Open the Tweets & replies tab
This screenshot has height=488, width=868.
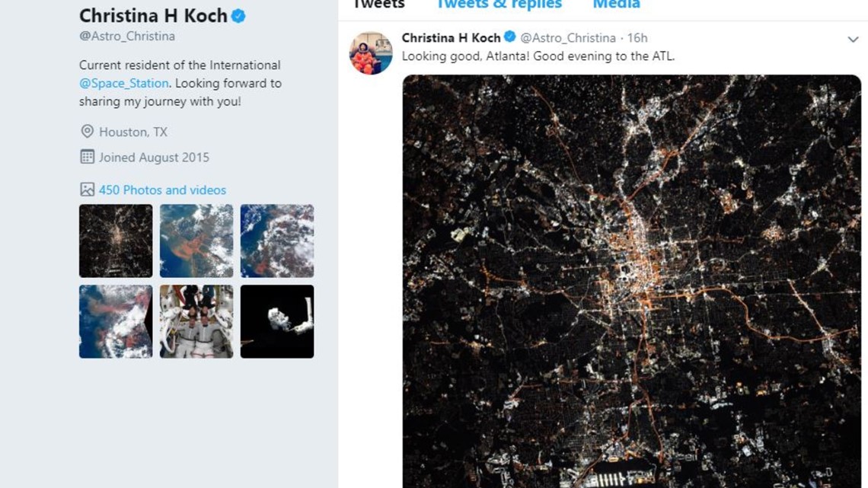(x=499, y=5)
